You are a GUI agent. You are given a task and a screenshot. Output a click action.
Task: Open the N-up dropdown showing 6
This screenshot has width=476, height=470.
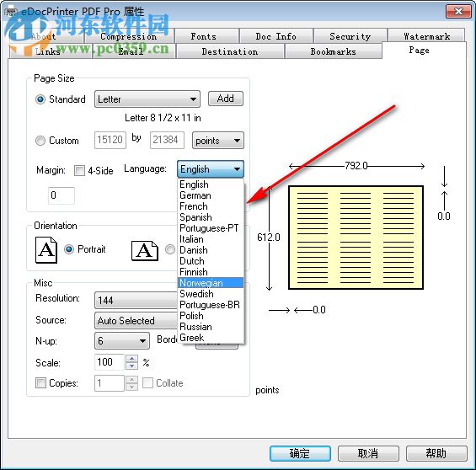coord(121,341)
